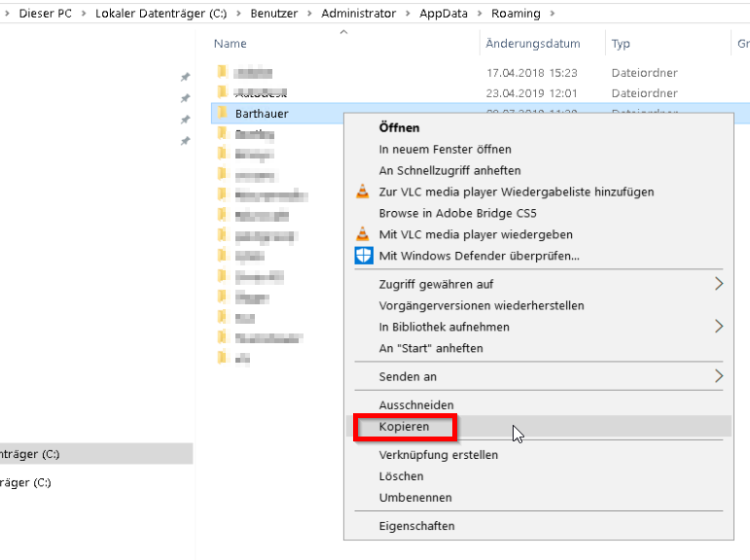Expand the 'Senden an' submenu arrow
The image size is (750, 560).
point(719,376)
